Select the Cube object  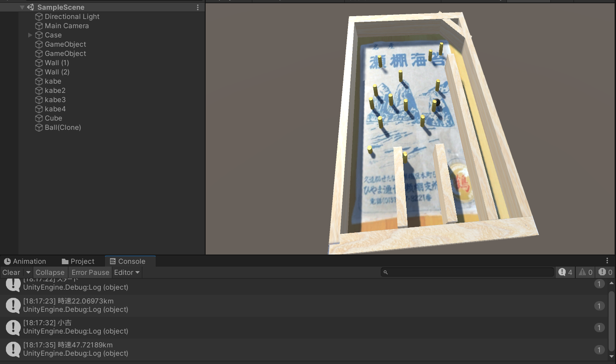54,118
